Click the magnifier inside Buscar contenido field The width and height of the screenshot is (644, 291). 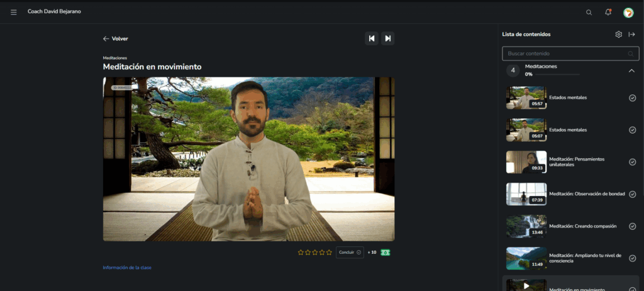[x=631, y=54]
